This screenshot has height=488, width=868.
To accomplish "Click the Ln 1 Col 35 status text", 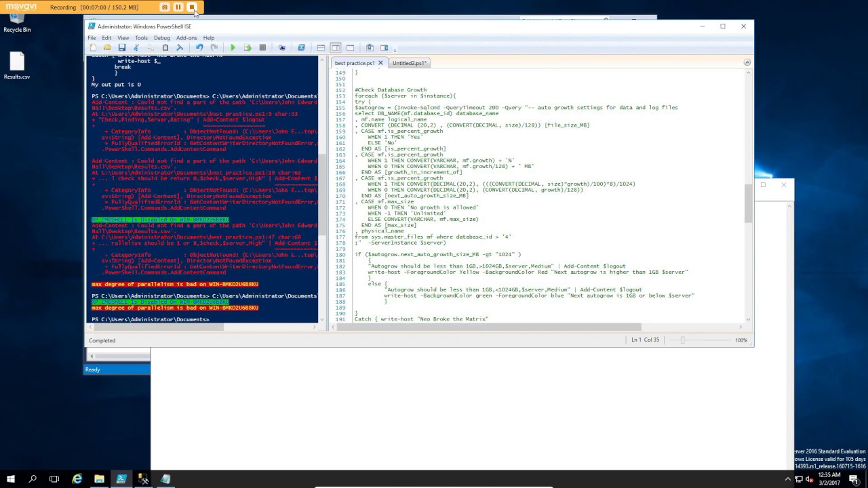I will click(x=645, y=340).
